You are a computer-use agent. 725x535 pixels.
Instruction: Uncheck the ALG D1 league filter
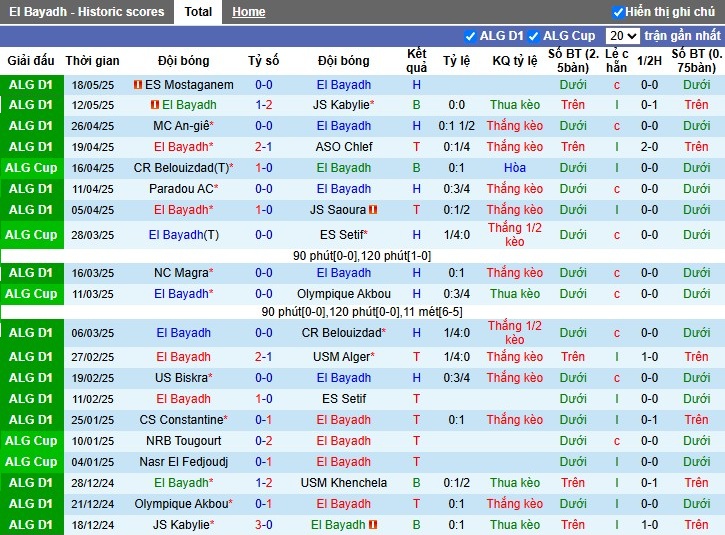tap(470, 36)
